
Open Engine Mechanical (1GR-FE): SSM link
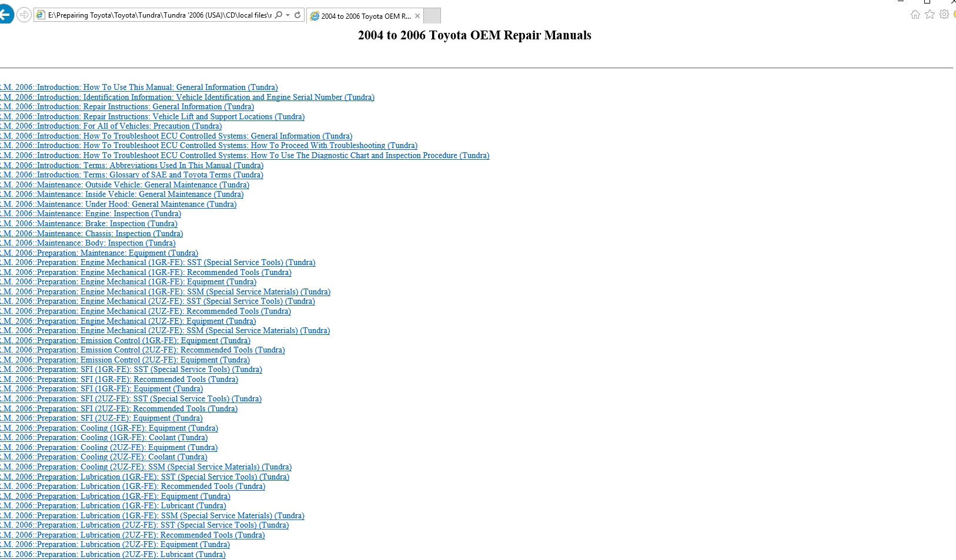point(165,292)
